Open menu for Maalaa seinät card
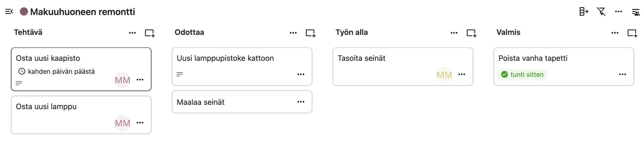This screenshot has width=644, height=144. (301, 102)
